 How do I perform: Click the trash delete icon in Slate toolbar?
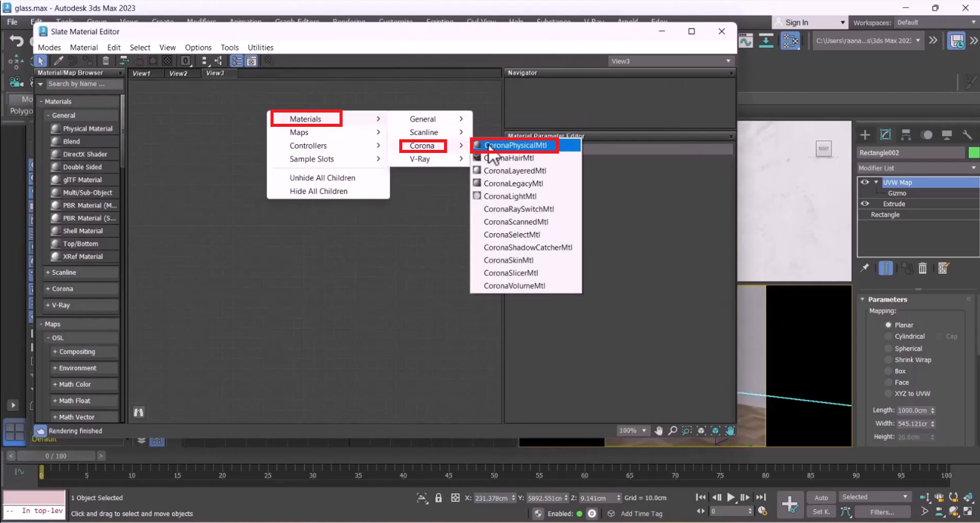(x=106, y=61)
